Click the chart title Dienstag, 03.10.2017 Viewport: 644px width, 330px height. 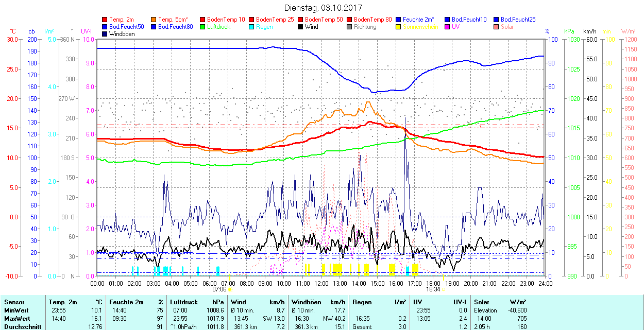click(x=324, y=8)
